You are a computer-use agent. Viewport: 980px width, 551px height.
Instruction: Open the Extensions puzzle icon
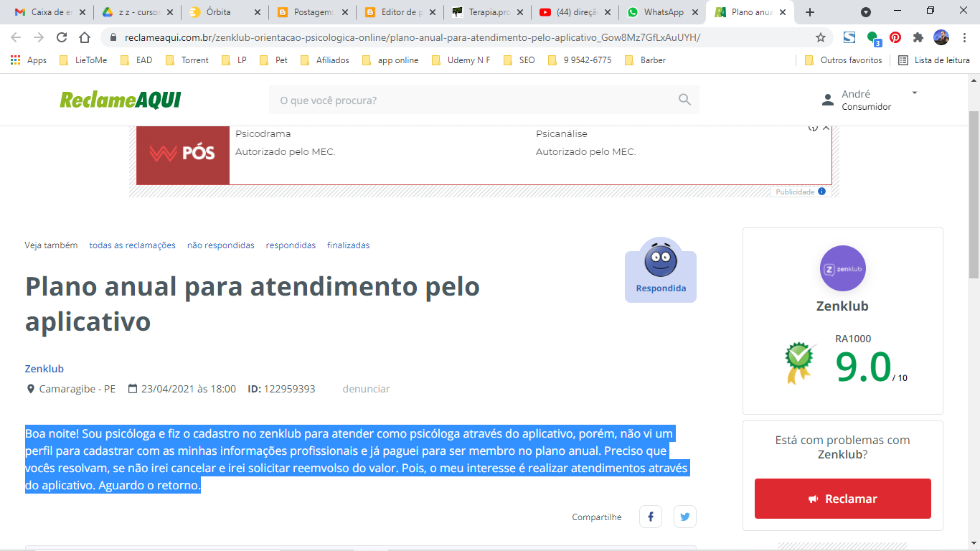click(918, 37)
